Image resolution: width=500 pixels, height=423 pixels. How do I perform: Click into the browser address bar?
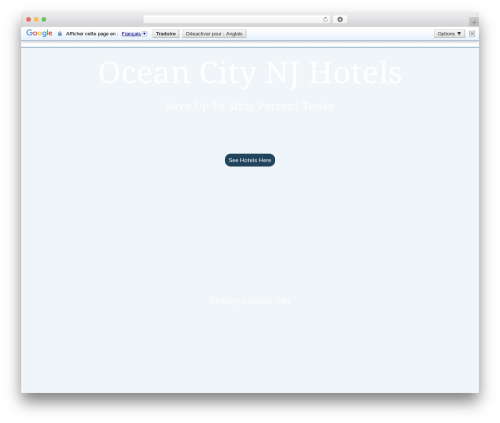(236, 19)
